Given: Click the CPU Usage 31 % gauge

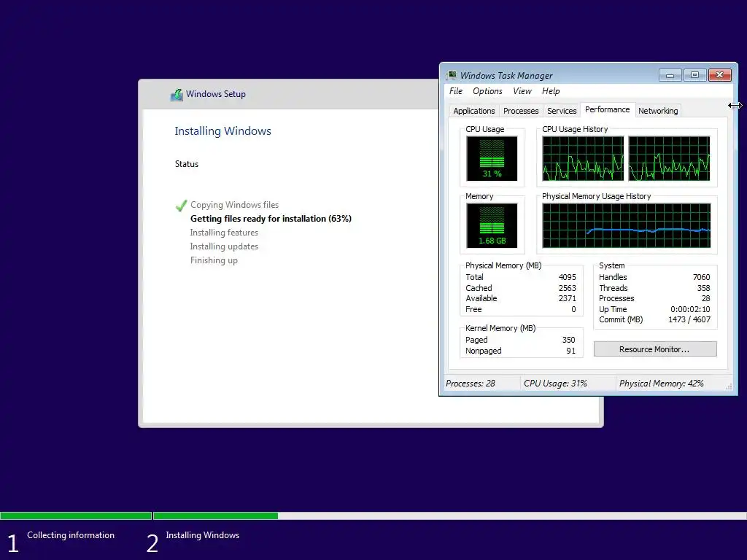Looking at the screenshot, I should [492, 158].
